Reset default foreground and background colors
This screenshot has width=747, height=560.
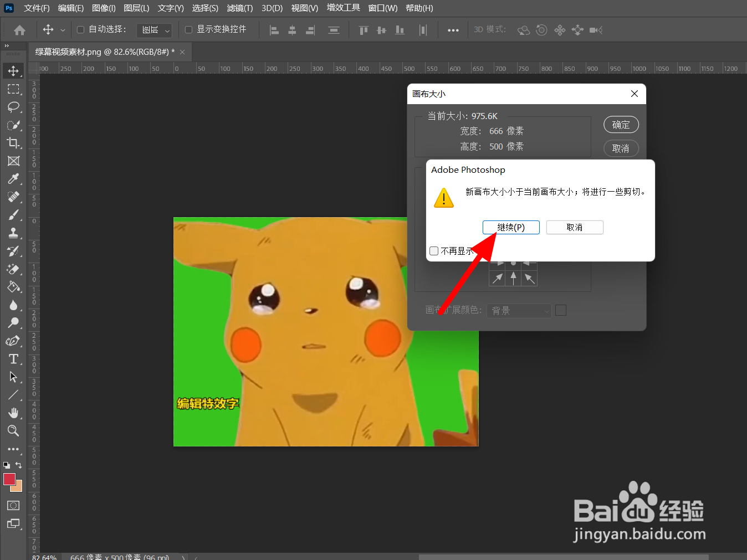click(x=7, y=465)
